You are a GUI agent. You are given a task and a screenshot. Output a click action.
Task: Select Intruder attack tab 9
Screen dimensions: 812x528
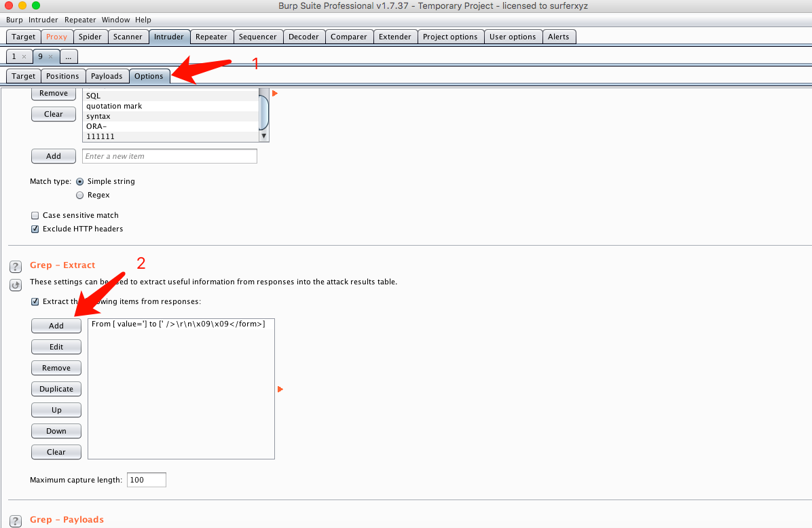[40, 56]
